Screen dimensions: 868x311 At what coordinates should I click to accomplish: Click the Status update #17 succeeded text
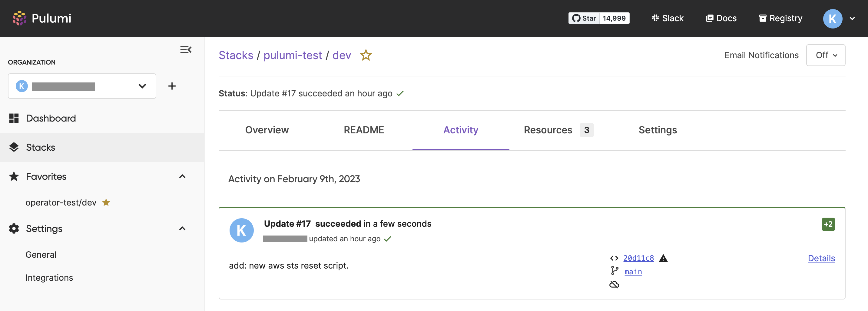pos(321,93)
